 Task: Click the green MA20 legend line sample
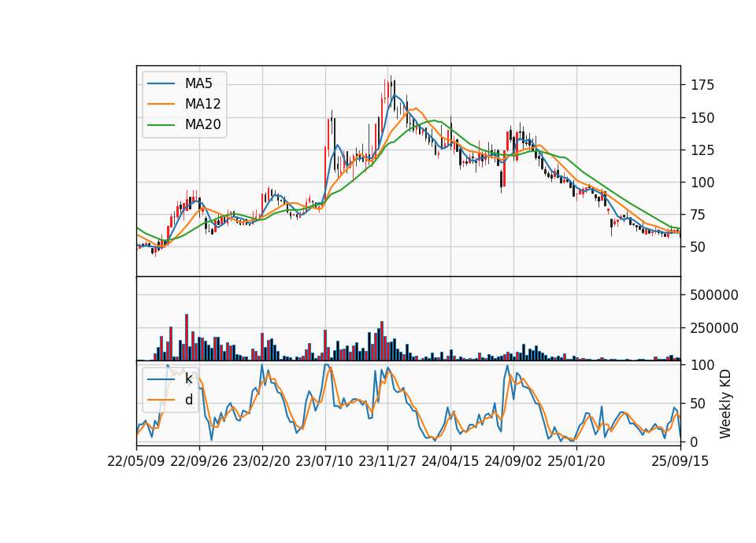point(161,125)
